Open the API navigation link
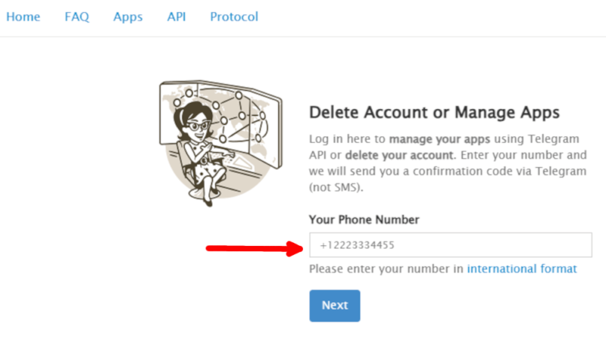The width and height of the screenshot is (606, 364). point(176,17)
